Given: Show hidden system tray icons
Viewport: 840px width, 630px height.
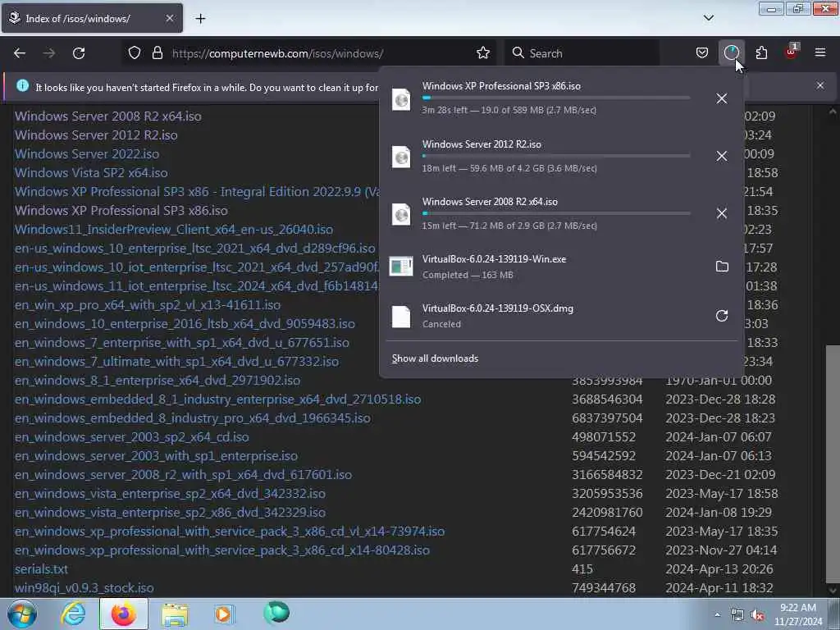Looking at the screenshot, I should pos(717,615).
